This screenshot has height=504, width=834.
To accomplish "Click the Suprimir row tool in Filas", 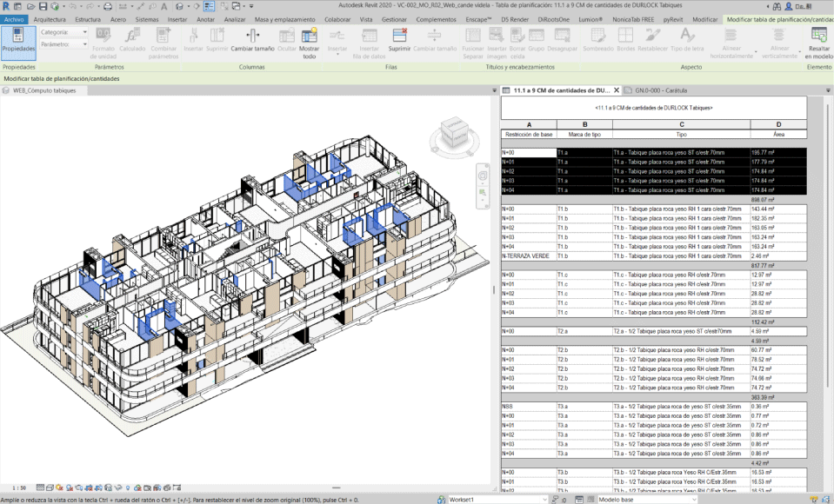I will pyautogui.click(x=399, y=40).
